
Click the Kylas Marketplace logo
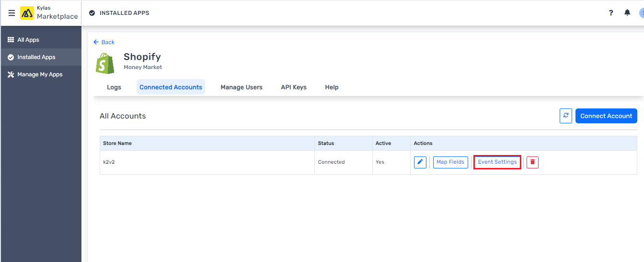coord(49,13)
